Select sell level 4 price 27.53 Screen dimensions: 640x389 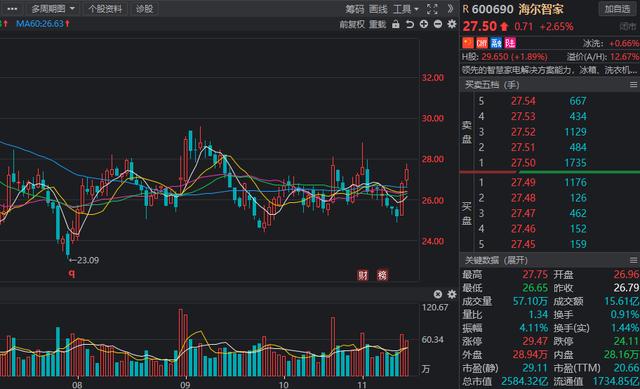pos(523,117)
